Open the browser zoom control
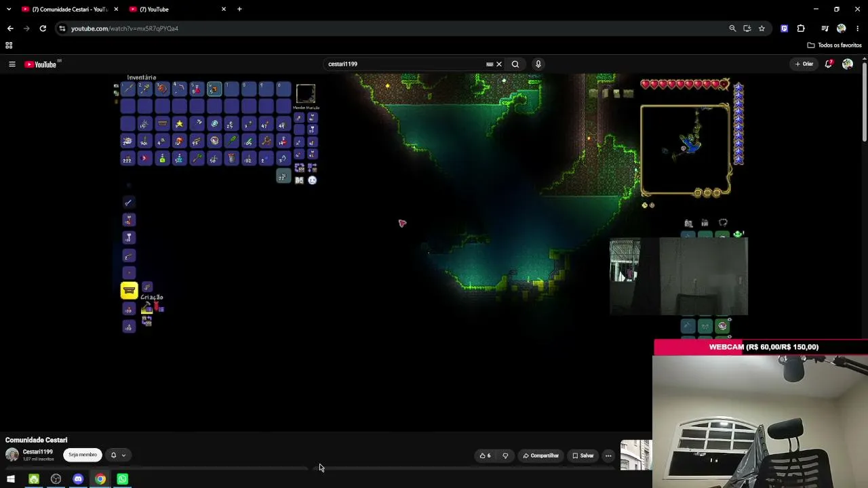The width and height of the screenshot is (868, 488). [732, 28]
